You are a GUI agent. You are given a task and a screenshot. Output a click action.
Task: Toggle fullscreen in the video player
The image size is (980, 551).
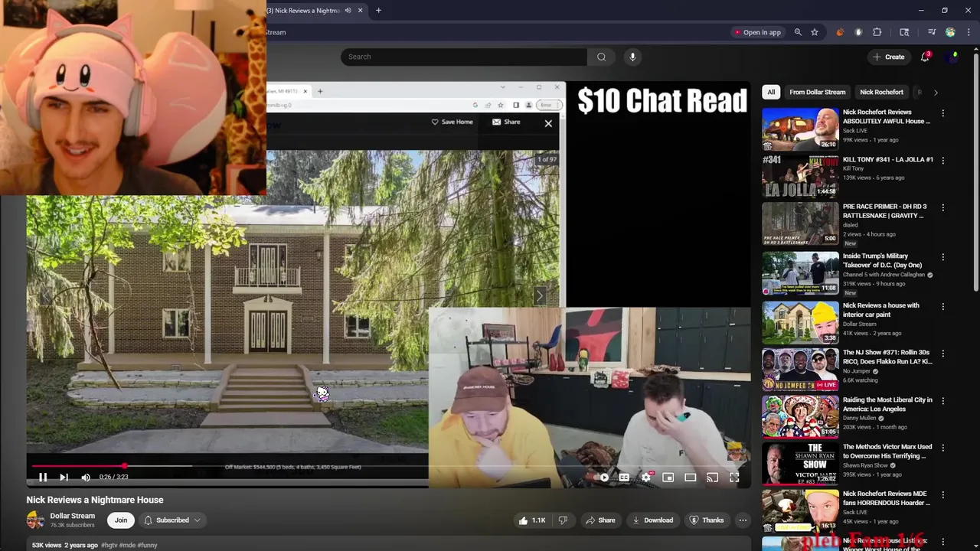point(734,478)
